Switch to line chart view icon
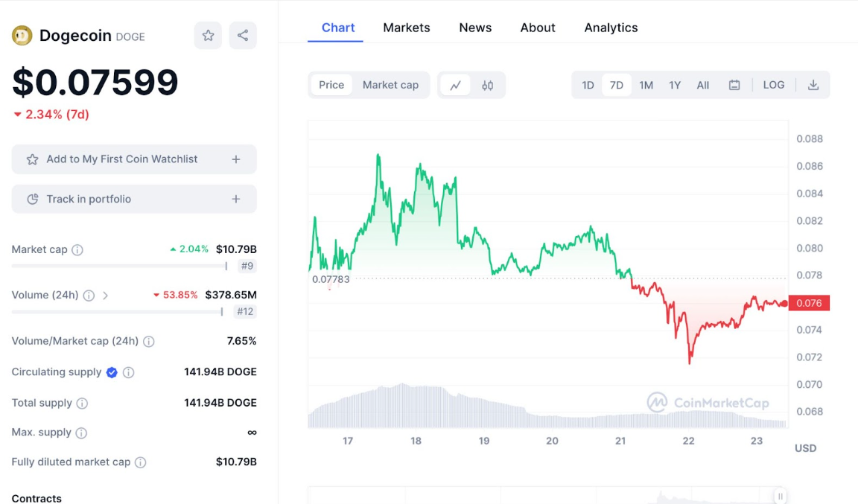The height and width of the screenshot is (504, 858). point(455,85)
